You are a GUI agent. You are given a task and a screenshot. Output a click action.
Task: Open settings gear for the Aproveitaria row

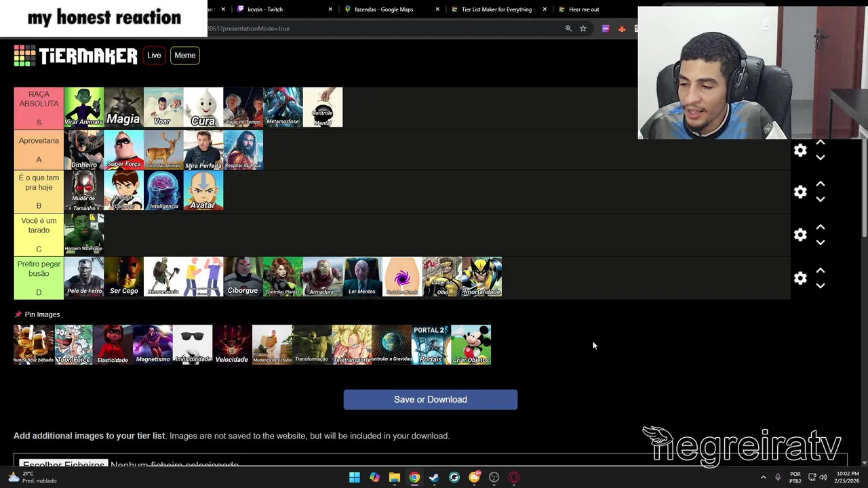tap(800, 150)
